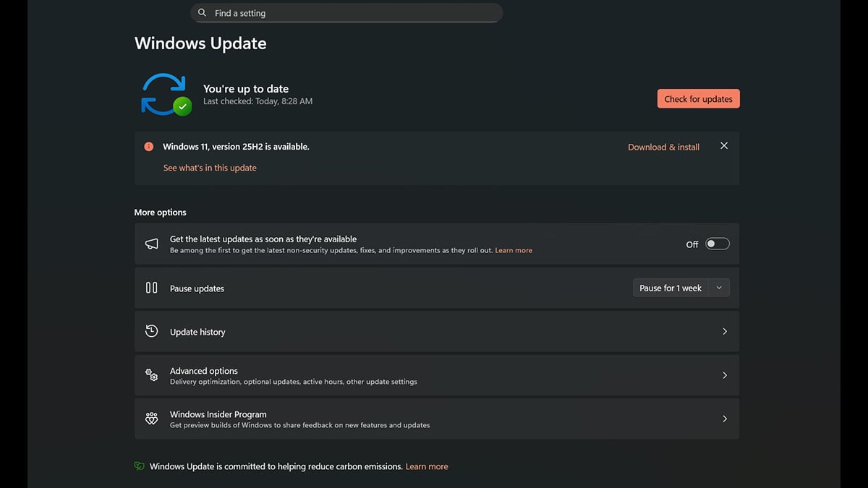Click the Update history clock icon
This screenshot has height=488, width=868.
click(x=151, y=330)
